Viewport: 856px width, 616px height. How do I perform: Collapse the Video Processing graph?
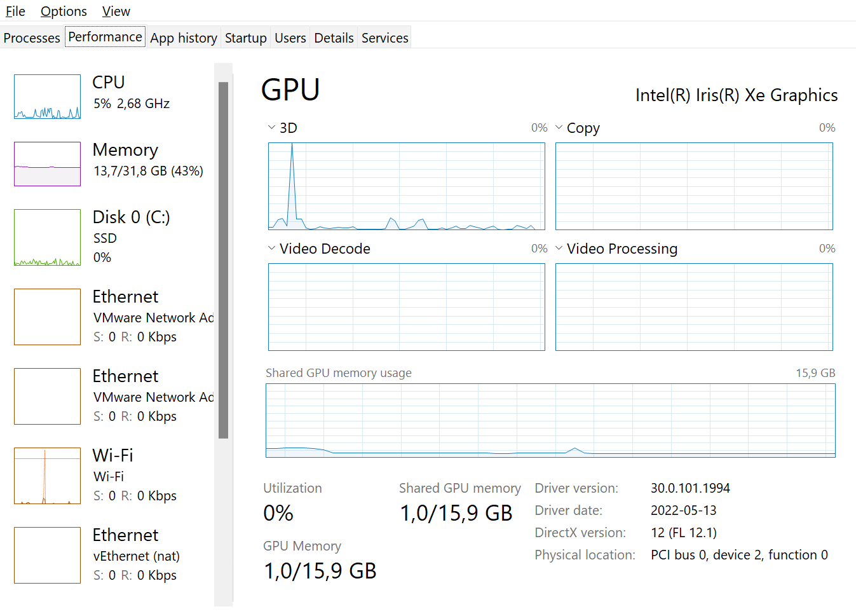(x=559, y=248)
